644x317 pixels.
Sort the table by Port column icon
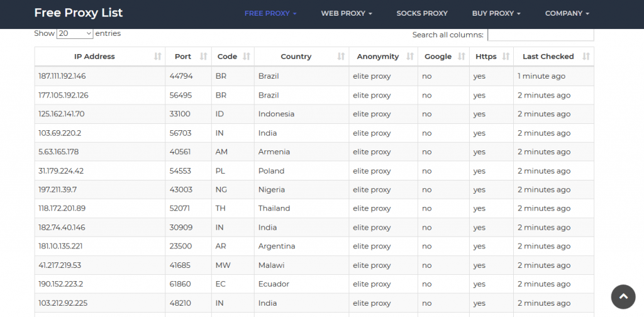[203, 57]
